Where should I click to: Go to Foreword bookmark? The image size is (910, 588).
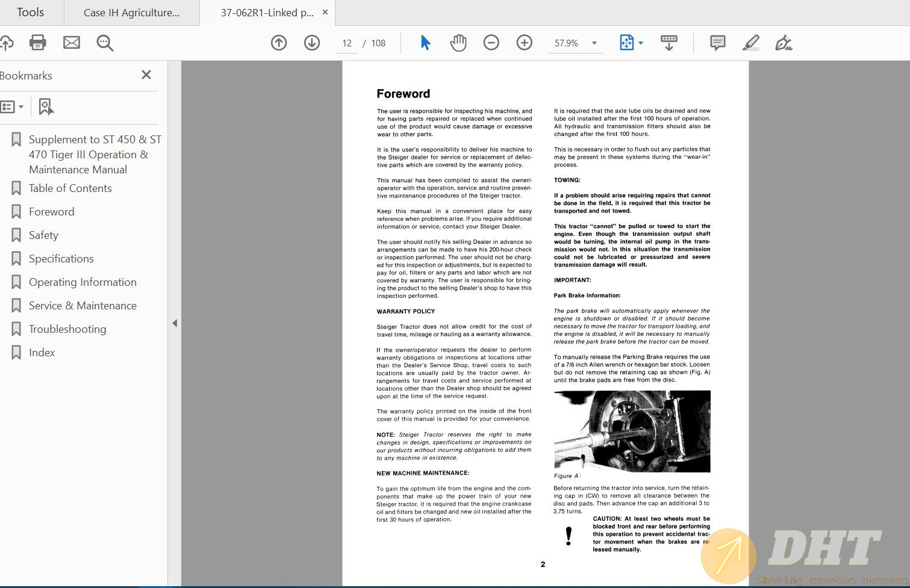(52, 212)
